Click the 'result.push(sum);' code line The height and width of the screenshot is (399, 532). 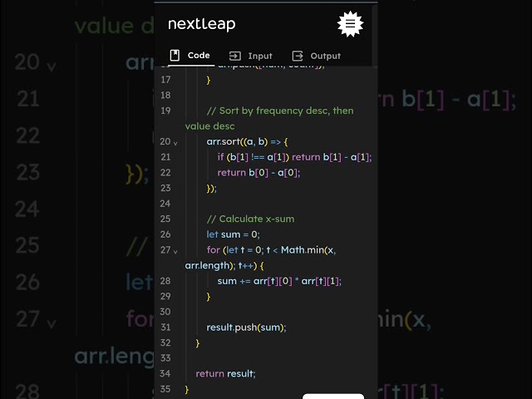tap(246, 328)
